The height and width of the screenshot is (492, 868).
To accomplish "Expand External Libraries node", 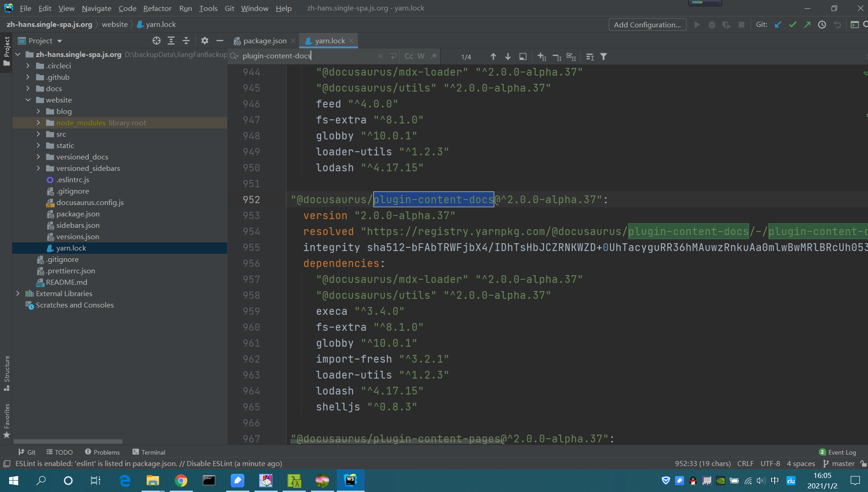I will (x=18, y=293).
